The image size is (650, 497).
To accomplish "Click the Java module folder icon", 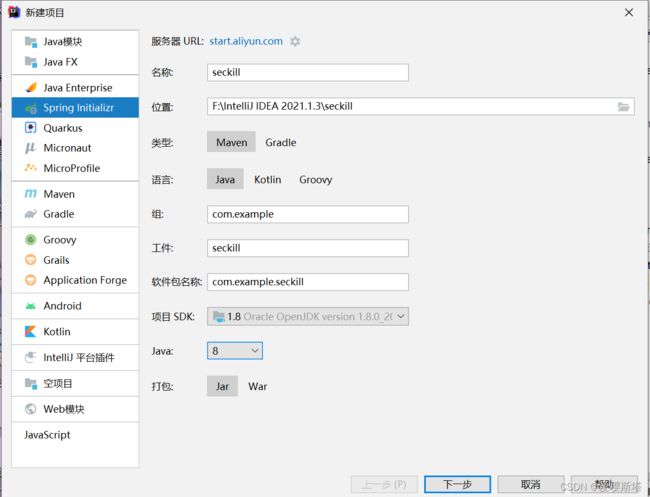I will click(31, 41).
